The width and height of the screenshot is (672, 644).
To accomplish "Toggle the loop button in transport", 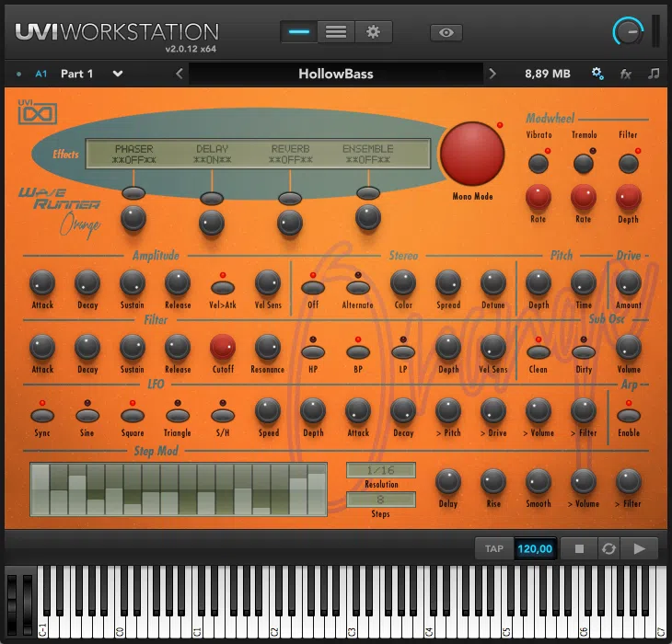I will [x=608, y=549].
